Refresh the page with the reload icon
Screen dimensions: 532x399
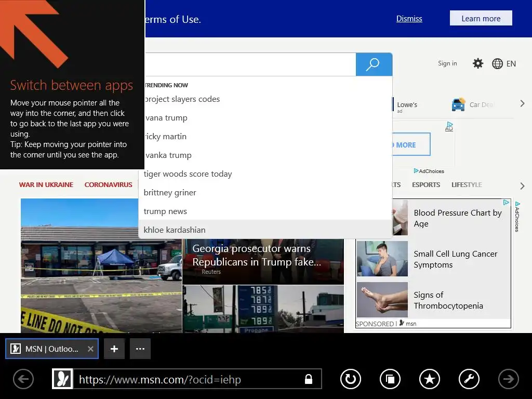[x=351, y=379]
